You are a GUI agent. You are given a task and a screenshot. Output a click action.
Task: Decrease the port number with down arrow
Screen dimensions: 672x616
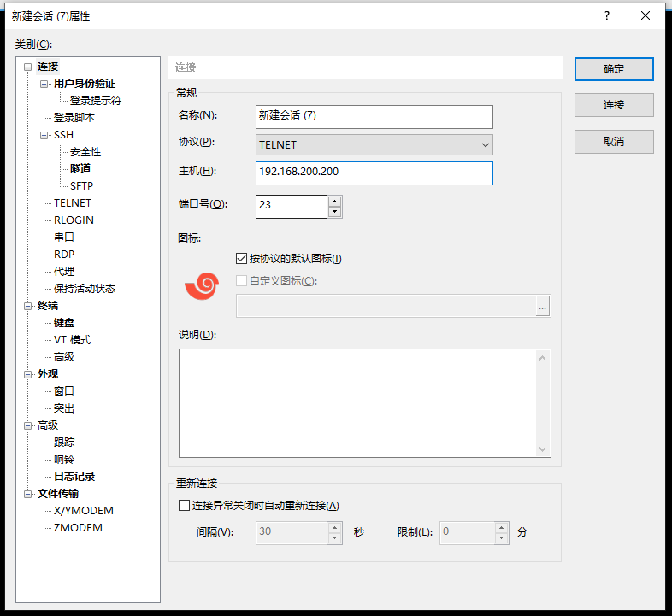tap(334, 212)
